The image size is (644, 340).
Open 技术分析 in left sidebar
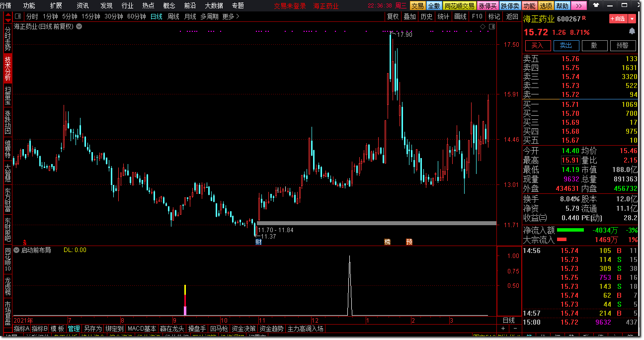(7, 68)
